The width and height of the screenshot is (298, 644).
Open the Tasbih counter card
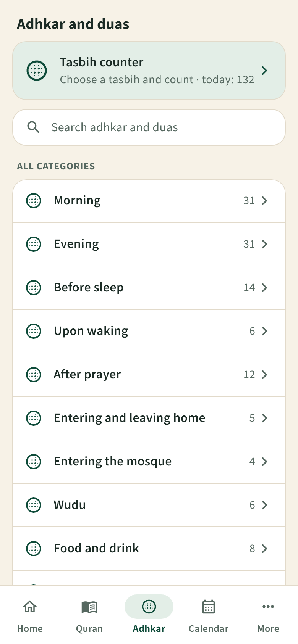(149, 71)
